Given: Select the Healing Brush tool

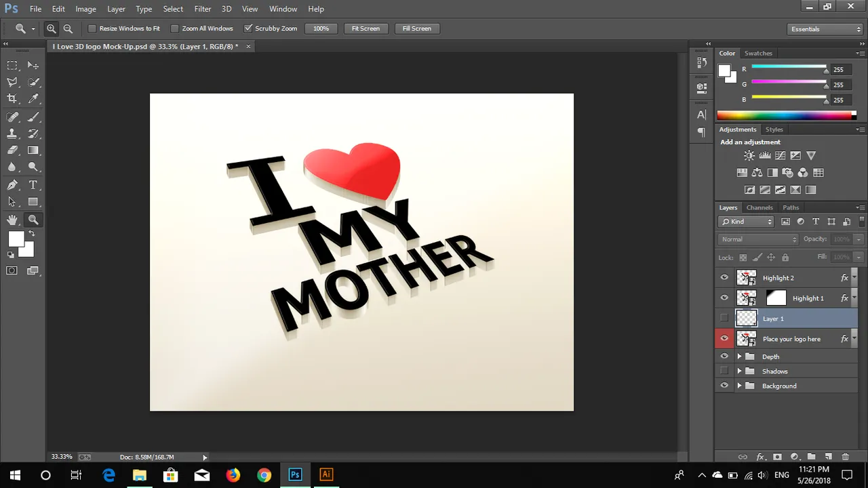Looking at the screenshot, I should pyautogui.click(x=12, y=117).
